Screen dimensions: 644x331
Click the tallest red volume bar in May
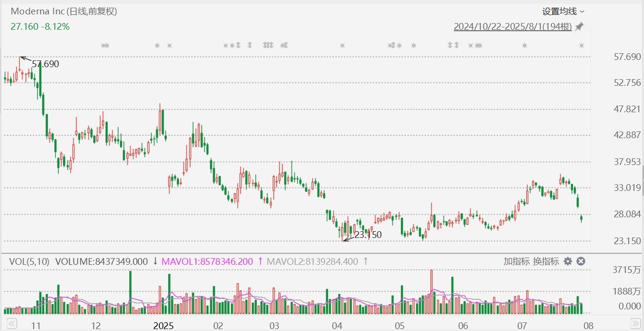pyautogui.click(x=431, y=292)
